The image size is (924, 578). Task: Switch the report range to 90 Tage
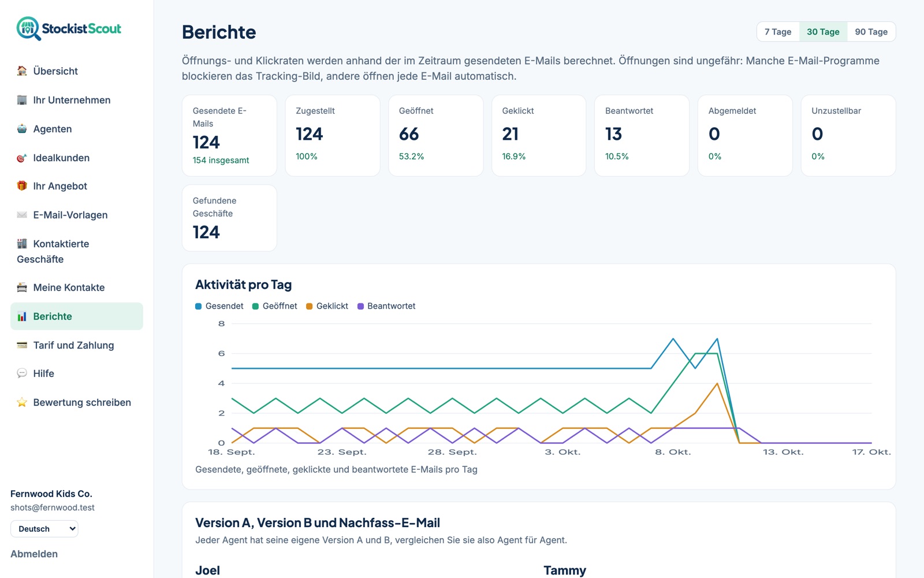click(x=871, y=32)
